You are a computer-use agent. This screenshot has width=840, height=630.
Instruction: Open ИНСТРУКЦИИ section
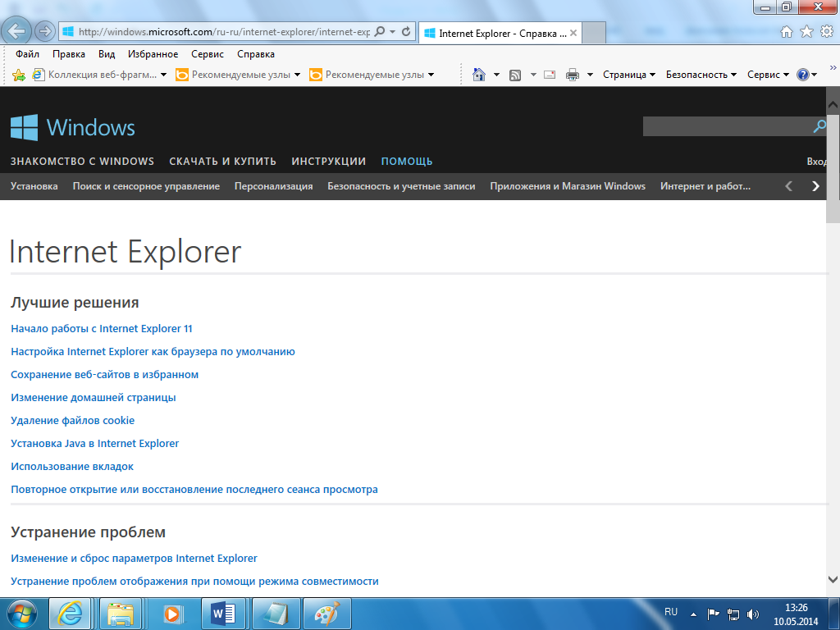(x=328, y=162)
